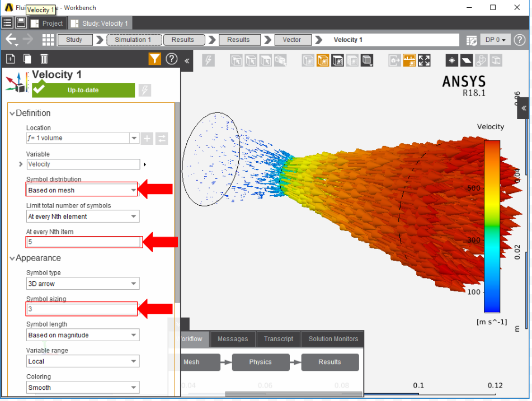Toggle the ground plane icon
Viewport: 532px width, 401px height.
[467, 61]
